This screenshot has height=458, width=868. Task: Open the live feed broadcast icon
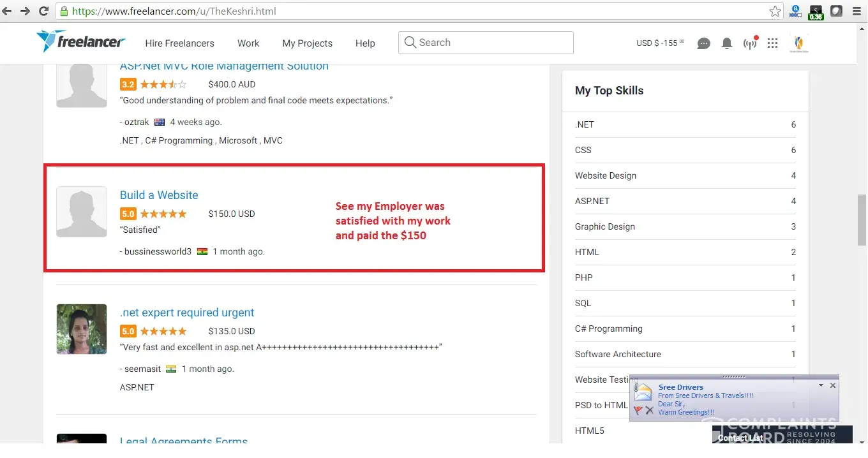[x=750, y=43]
